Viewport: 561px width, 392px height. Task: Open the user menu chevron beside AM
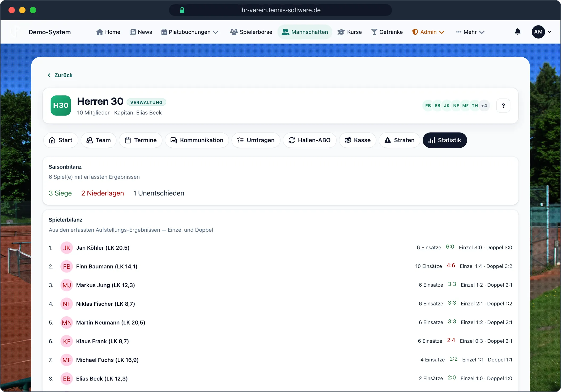pos(550,32)
